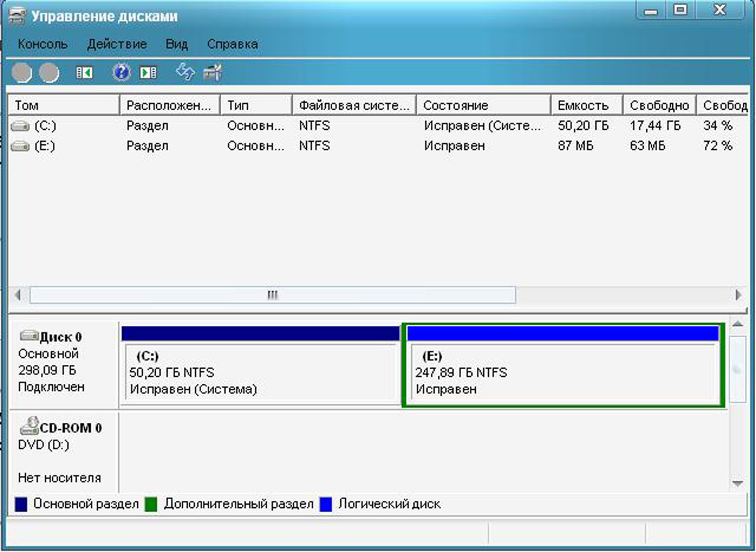Click the Логический диск legend label
The width and height of the screenshot is (756, 552).
click(x=389, y=504)
